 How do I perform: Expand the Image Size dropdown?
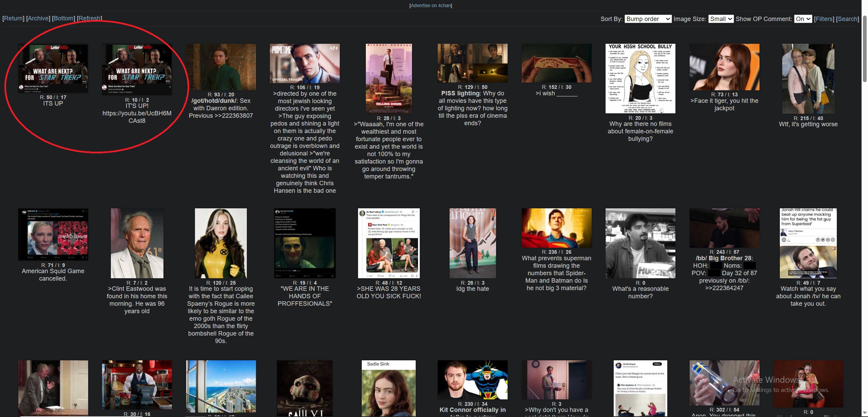point(721,19)
